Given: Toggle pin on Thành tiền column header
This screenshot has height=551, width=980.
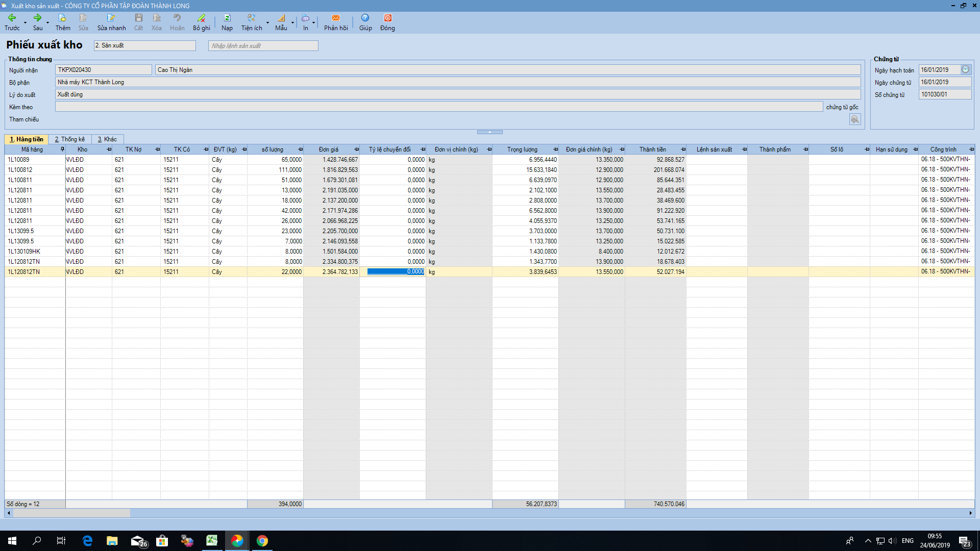Looking at the screenshot, I should click(x=683, y=149).
